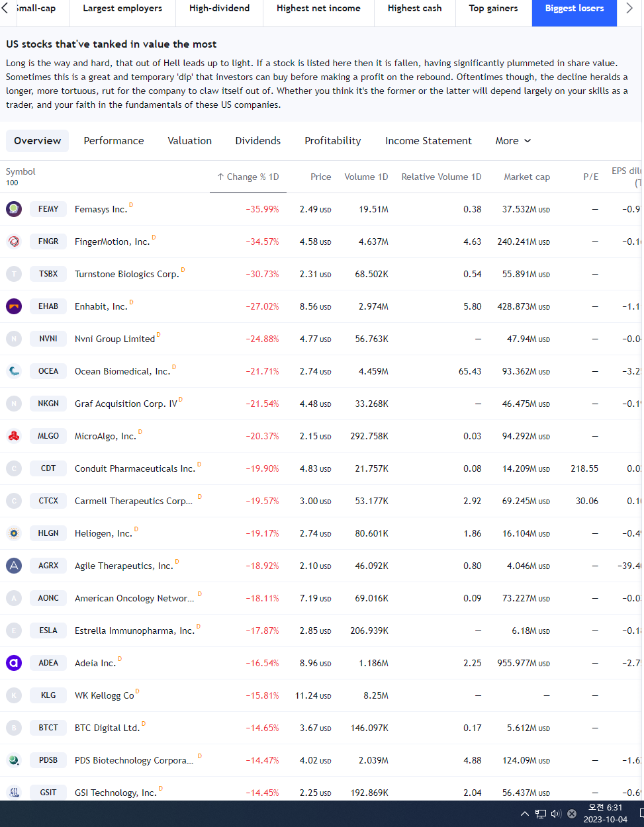Screen dimensions: 644x827
Task: Switch to the Dividends view
Action: coord(258,141)
